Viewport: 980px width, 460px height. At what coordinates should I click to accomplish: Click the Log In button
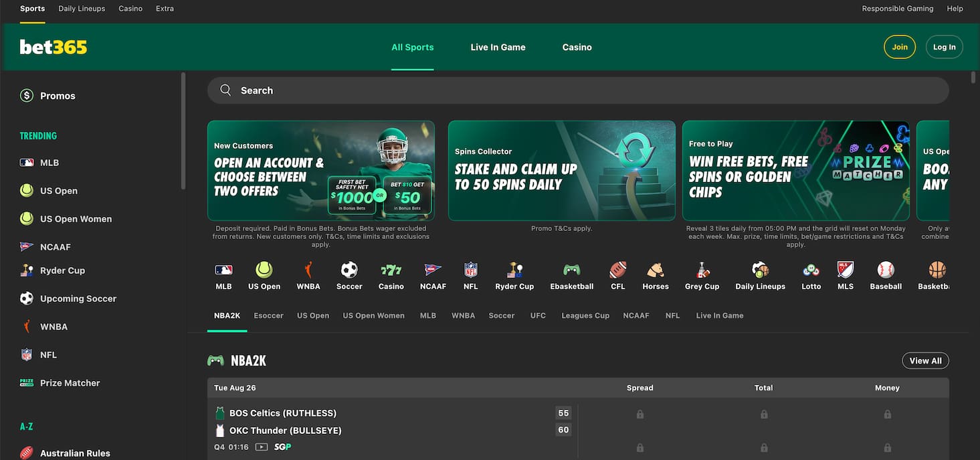point(944,47)
